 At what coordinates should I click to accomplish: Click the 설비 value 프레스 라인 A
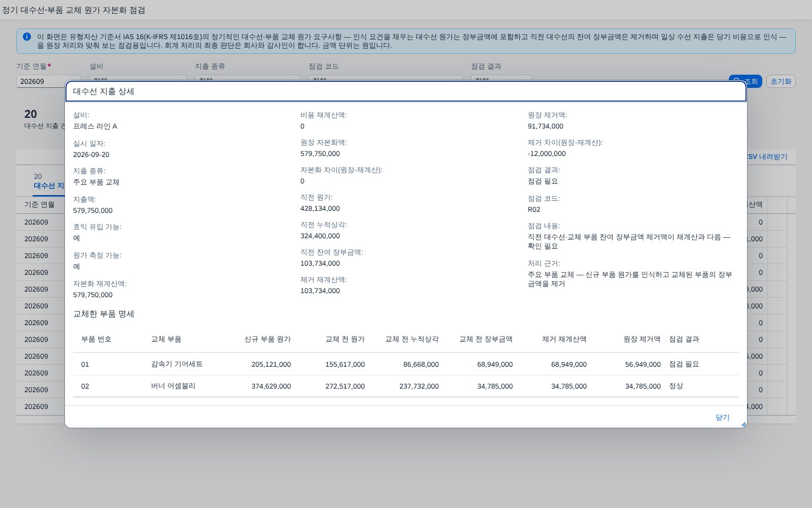tap(95, 126)
